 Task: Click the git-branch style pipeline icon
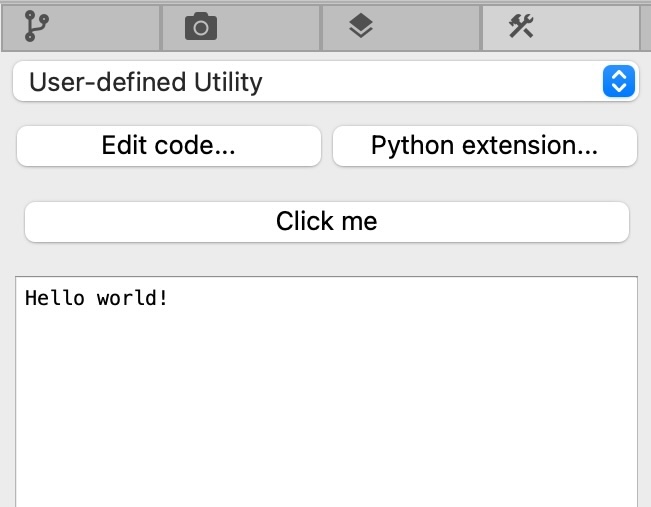coord(37,27)
